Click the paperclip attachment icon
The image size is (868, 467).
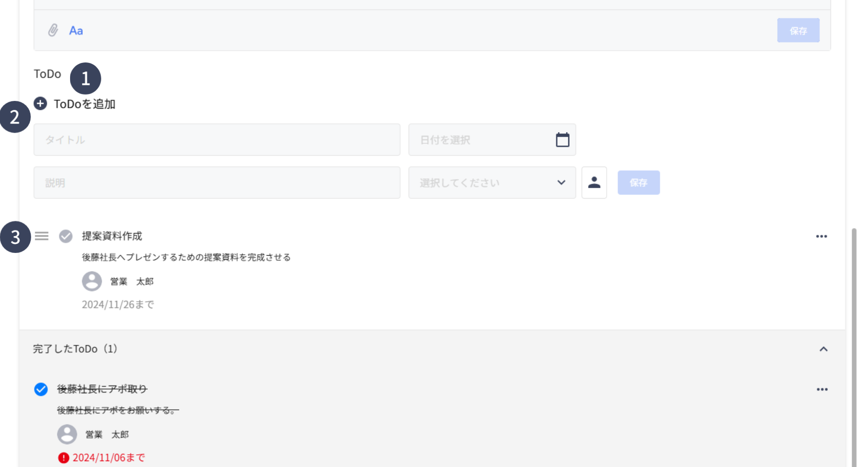(53, 30)
